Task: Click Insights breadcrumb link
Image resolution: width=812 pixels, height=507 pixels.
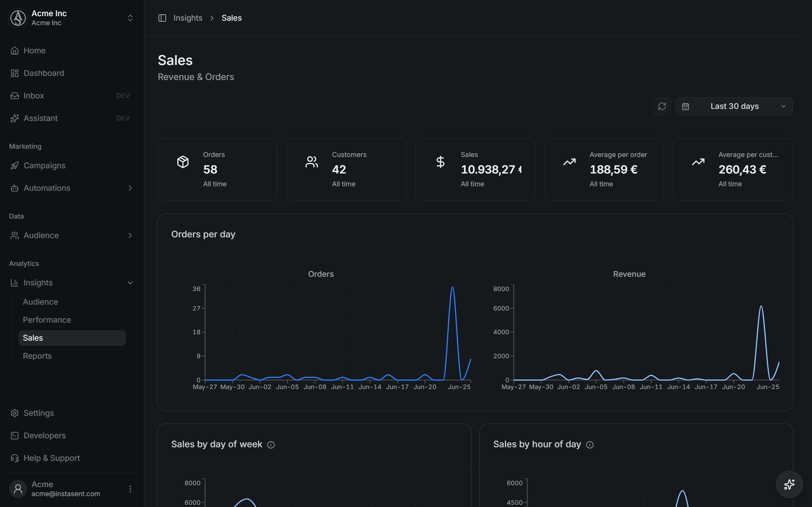Action: [x=188, y=18]
